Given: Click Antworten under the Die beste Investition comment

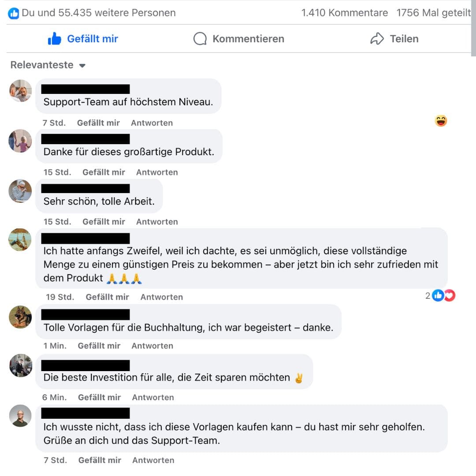Looking at the screenshot, I should click(153, 398).
